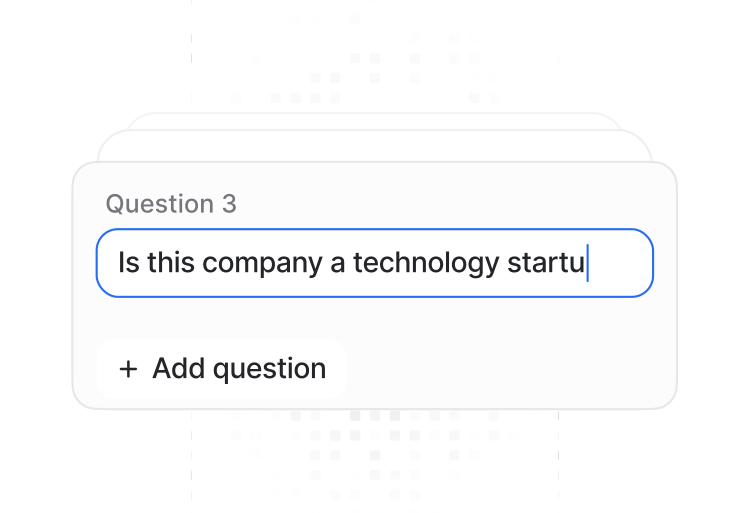Screen dimensions: 750x513
Task: Click the plus icon beside Add question
Action: [128, 369]
